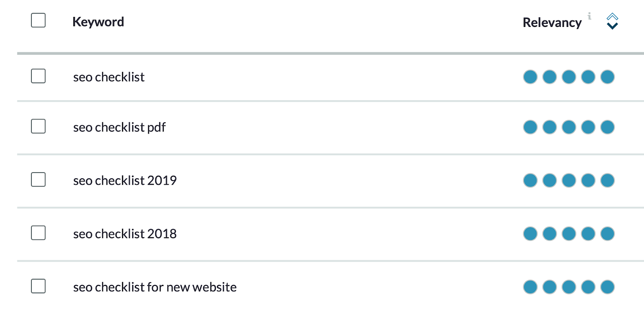Click the first relevancy dot for 'seo checklist 2018'

(x=530, y=234)
